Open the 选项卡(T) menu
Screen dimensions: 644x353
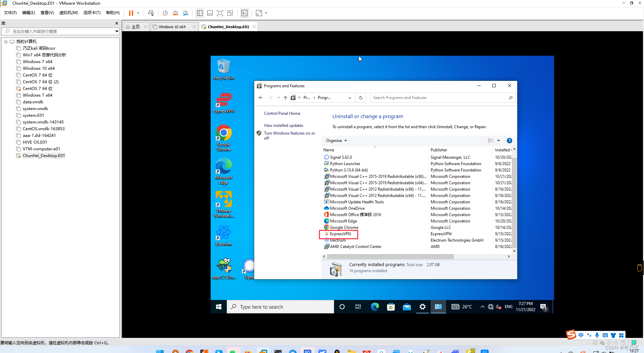[x=92, y=13]
